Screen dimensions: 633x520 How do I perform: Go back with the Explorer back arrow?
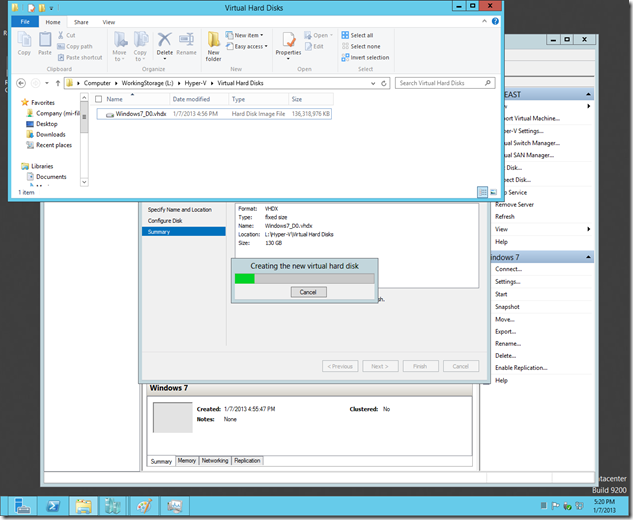point(21,83)
